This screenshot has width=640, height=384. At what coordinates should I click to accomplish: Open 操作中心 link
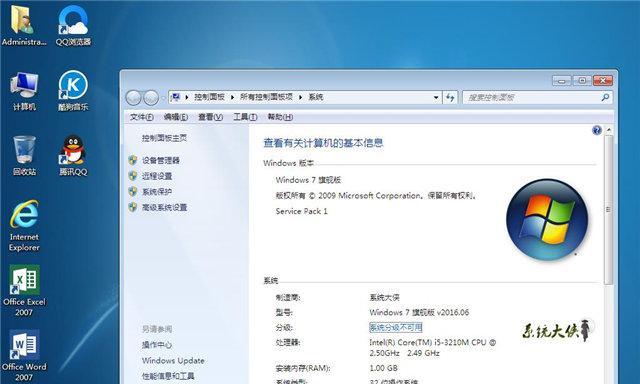coord(157,345)
